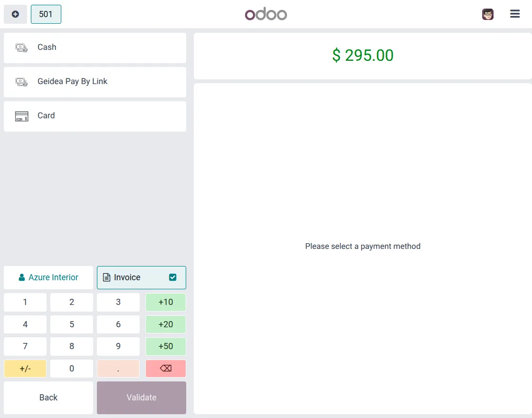Click Back to return to the order

(x=48, y=398)
